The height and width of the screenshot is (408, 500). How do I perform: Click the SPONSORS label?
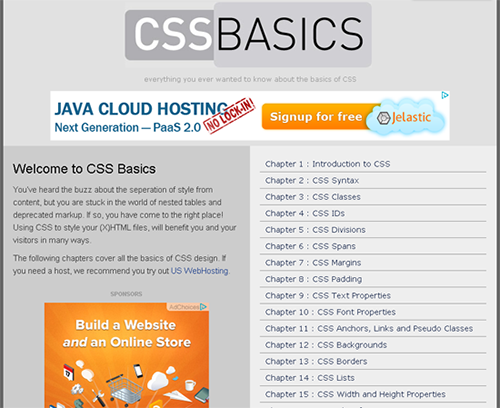126,294
